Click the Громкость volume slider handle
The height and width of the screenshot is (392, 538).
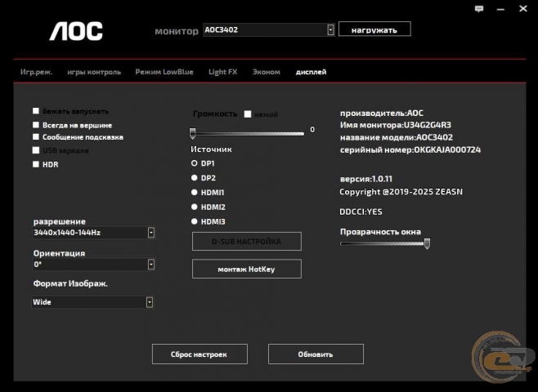[192, 133]
